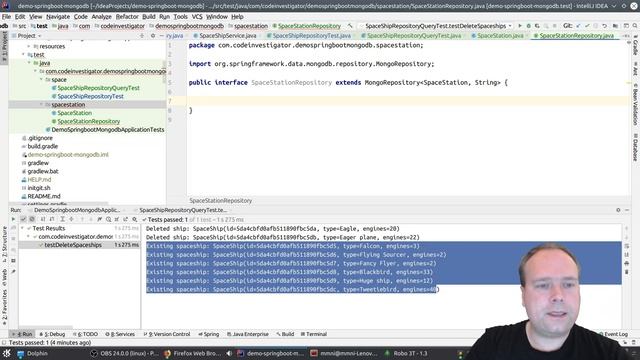Image resolution: width=640 pixels, height=360 pixels.
Task: Expand the resources folder
Action: pos(29,46)
